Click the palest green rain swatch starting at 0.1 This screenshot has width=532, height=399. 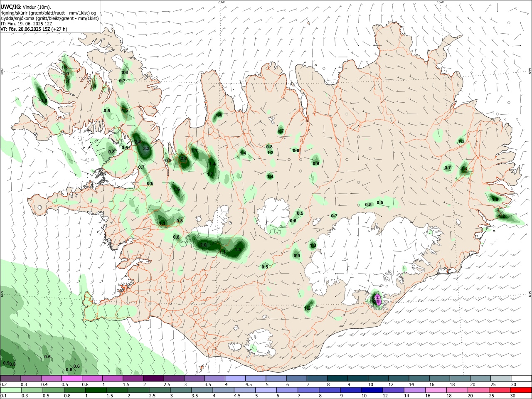point(11,390)
